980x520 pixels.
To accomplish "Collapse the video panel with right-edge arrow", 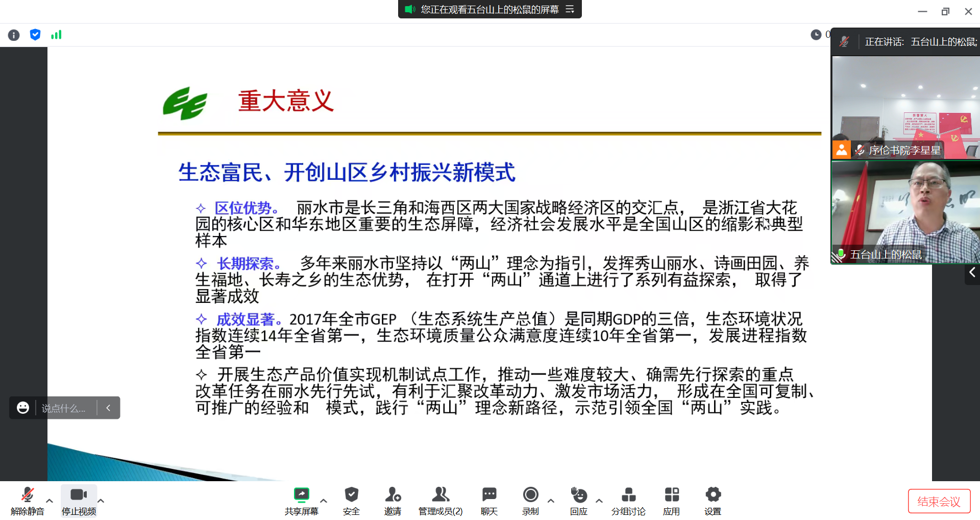I will coord(972,273).
